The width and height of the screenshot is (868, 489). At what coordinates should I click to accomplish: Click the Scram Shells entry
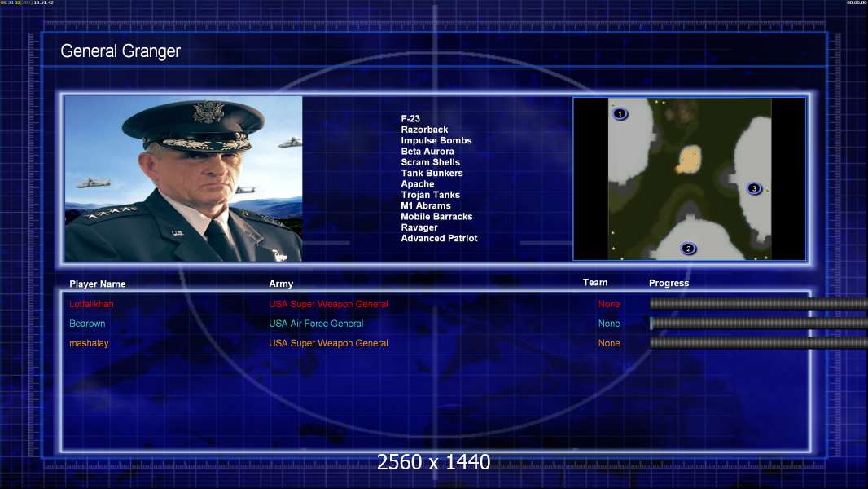click(430, 162)
